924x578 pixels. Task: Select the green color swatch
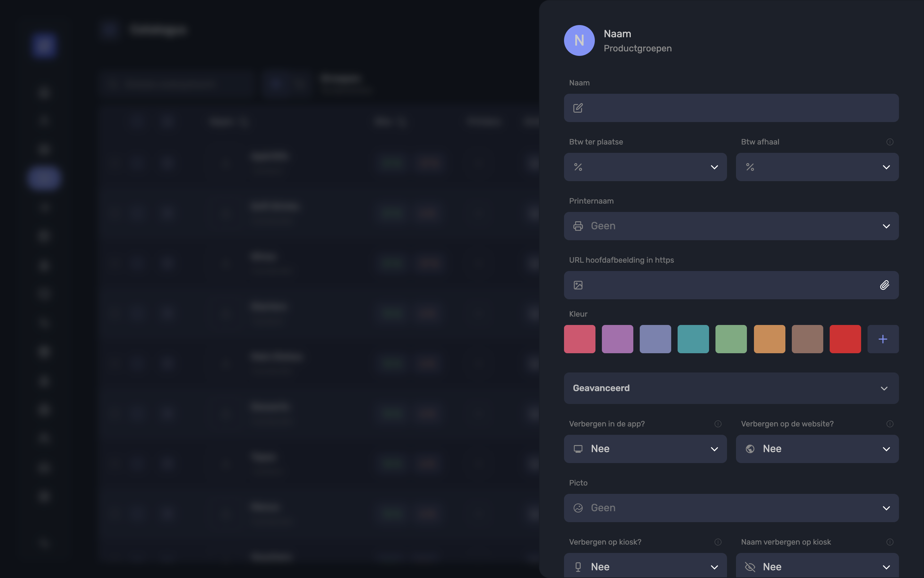[731, 339]
